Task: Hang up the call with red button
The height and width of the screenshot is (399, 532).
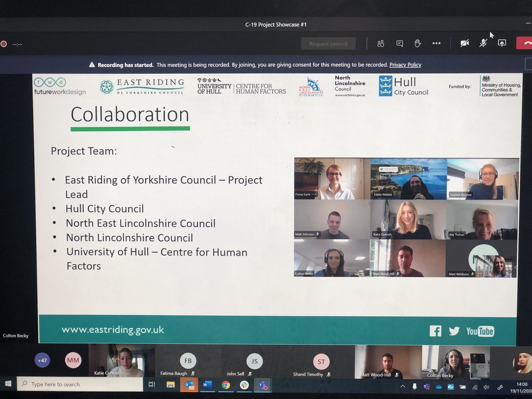Action: (x=524, y=43)
